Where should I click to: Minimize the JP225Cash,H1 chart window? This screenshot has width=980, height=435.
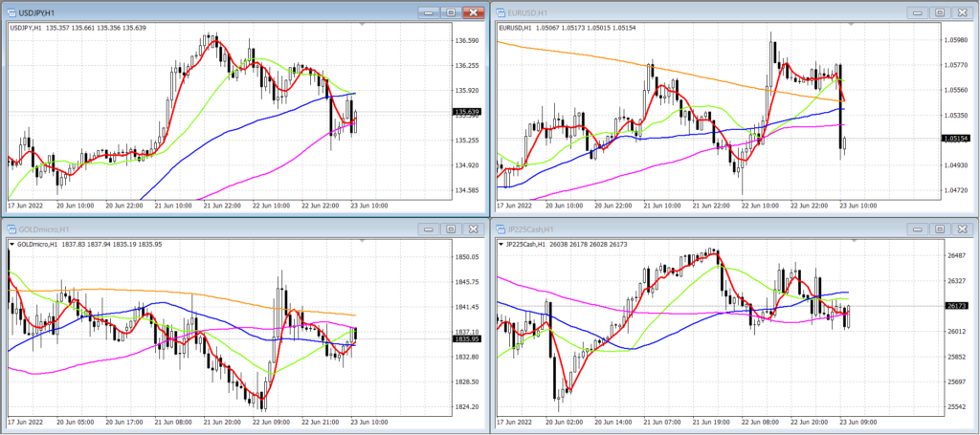918,229
